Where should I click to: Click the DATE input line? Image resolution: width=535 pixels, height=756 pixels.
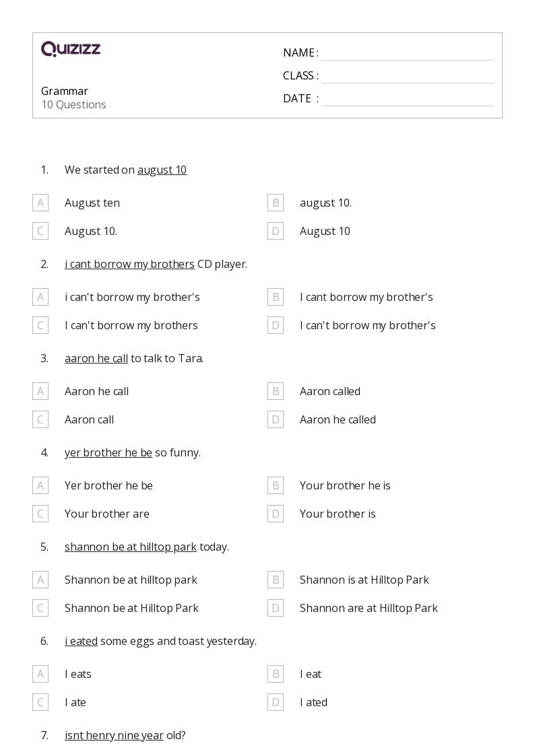click(408, 100)
